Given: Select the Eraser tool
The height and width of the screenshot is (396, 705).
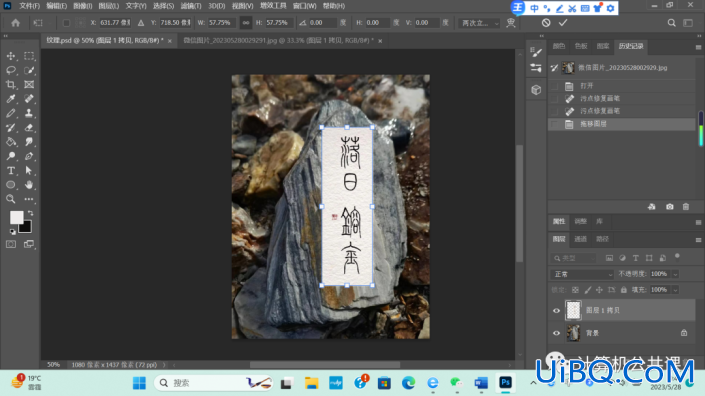Looking at the screenshot, I should (29, 128).
